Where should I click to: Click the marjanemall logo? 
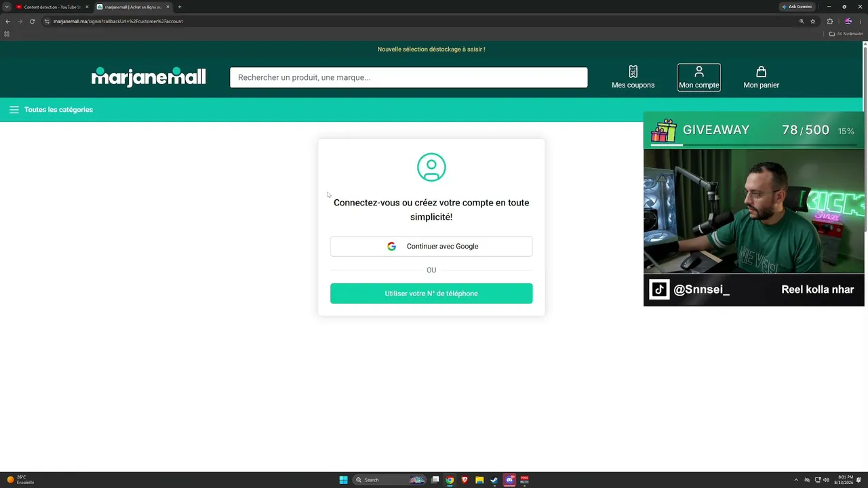coord(149,77)
